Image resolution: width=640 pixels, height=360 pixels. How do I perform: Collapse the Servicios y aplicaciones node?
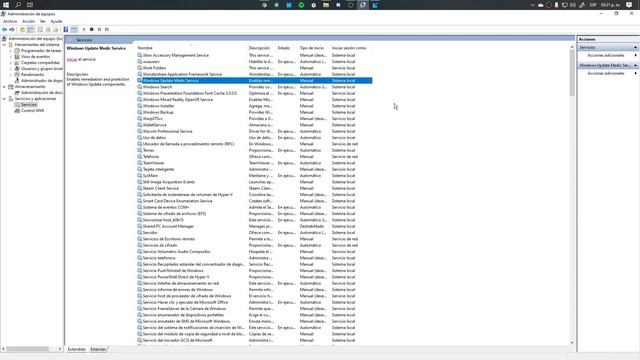[x=4, y=99]
